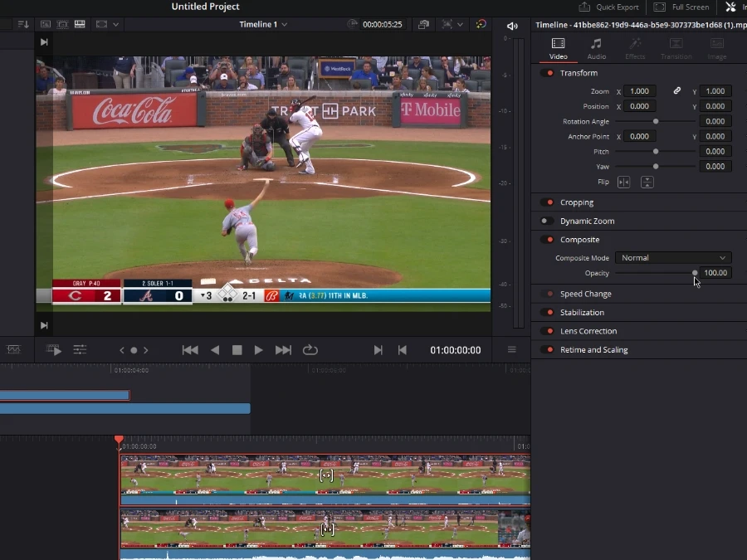
Task: Switch to the Effects inspector tab
Action: 635,49
